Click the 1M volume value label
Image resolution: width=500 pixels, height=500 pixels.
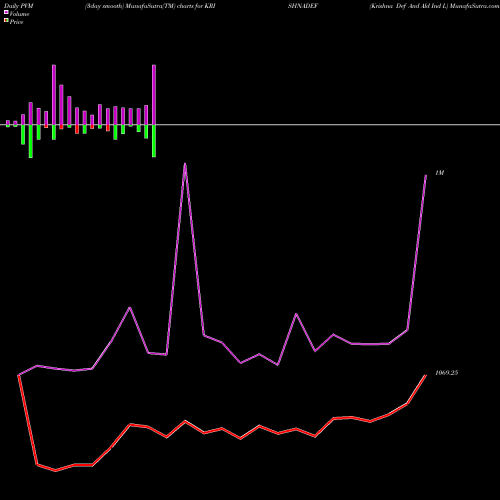[440, 173]
